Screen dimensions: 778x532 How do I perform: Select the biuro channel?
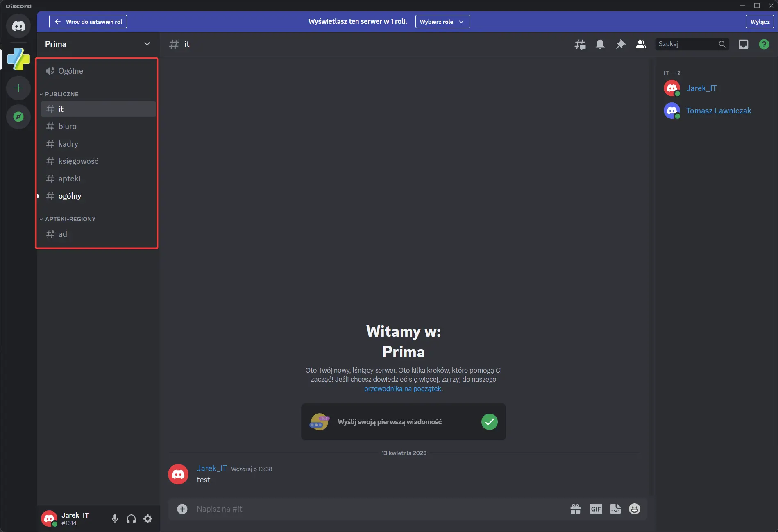[x=98, y=126]
